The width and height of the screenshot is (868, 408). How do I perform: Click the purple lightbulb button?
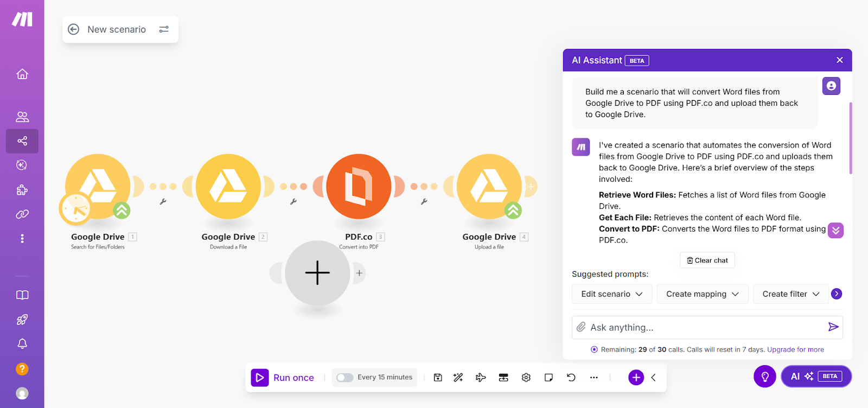pos(765,377)
